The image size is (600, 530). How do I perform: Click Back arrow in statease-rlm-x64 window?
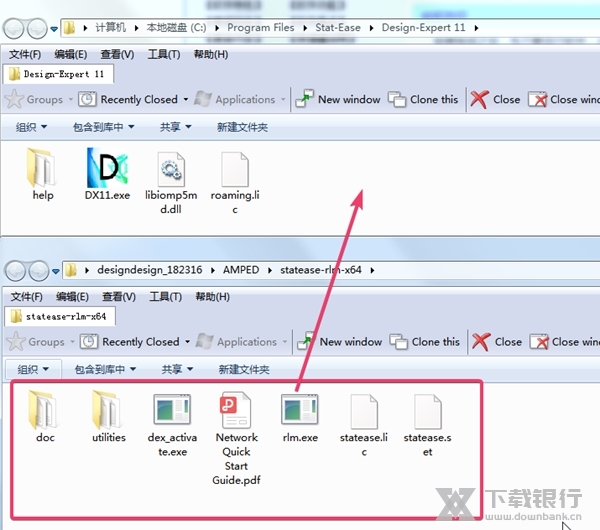point(15,271)
